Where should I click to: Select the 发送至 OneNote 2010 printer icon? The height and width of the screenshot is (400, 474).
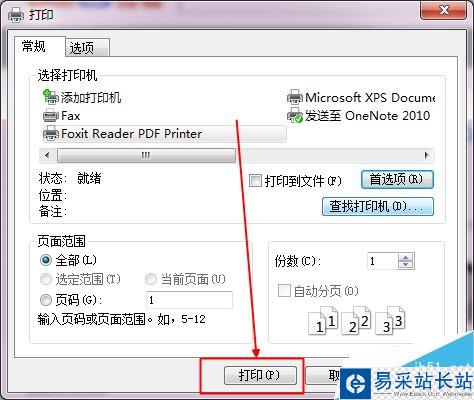[x=295, y=116]
